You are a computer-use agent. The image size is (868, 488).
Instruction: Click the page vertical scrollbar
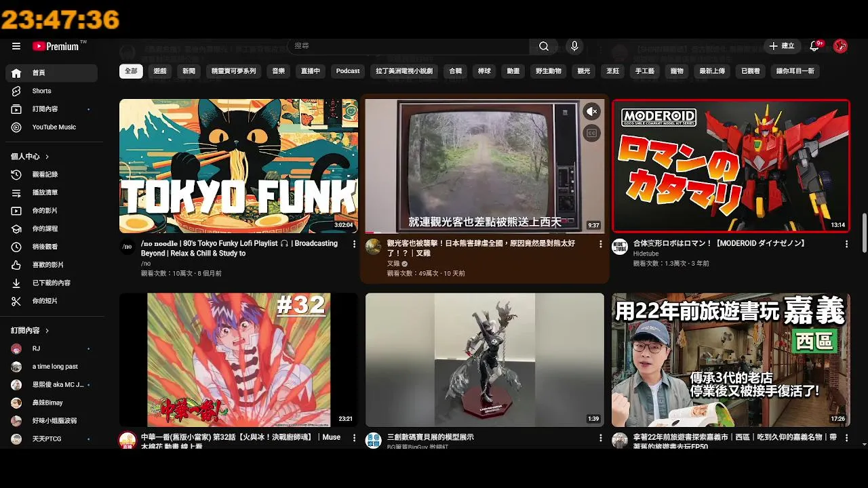(864, 232)
